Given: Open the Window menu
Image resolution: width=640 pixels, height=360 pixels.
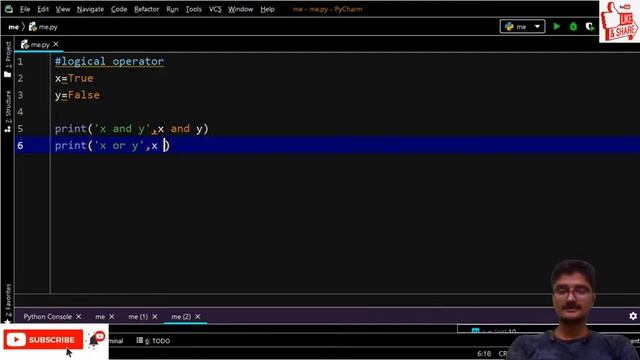Looking at the screenshot, I should click(x=240, y=9).
